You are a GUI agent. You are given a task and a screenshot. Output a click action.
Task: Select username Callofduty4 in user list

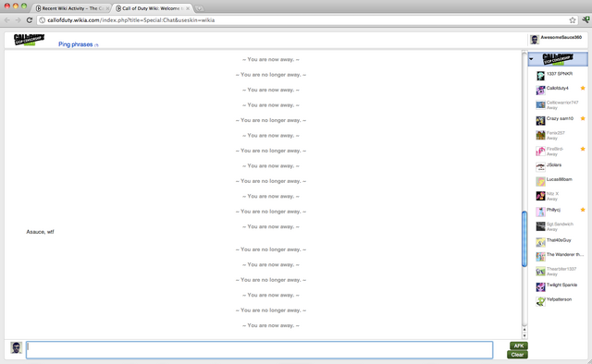coord(557,89)
